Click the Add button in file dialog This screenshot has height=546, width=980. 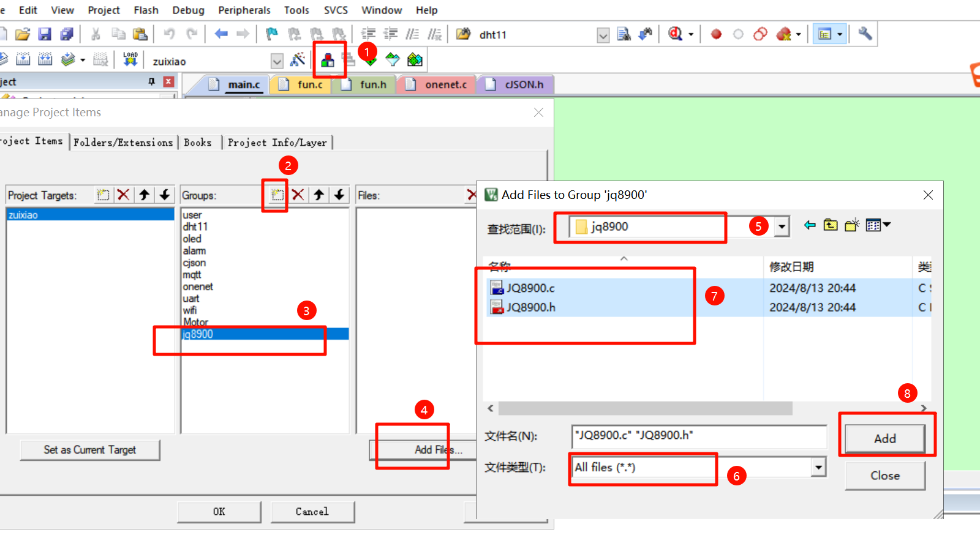click(885, 438)
